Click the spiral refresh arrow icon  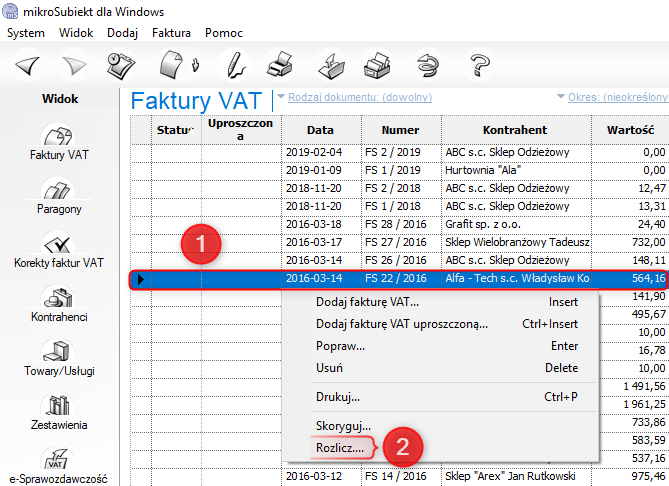click(428, 66)
